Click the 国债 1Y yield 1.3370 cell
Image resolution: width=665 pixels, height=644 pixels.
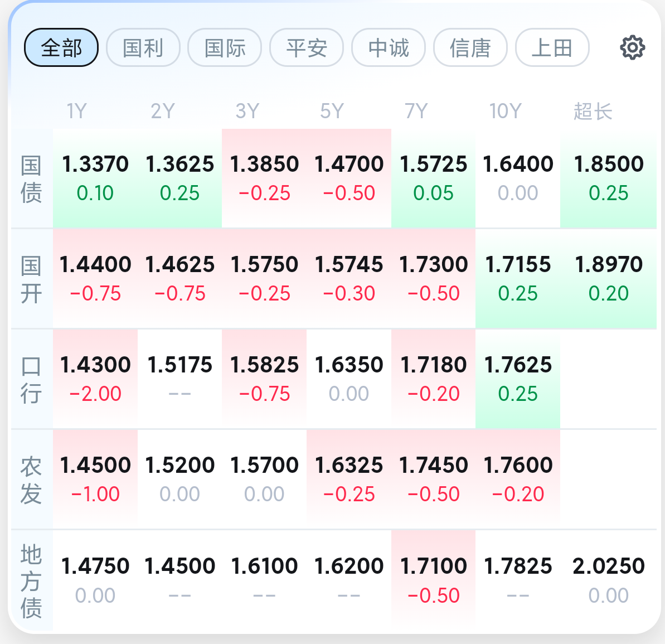click(95, 178)
